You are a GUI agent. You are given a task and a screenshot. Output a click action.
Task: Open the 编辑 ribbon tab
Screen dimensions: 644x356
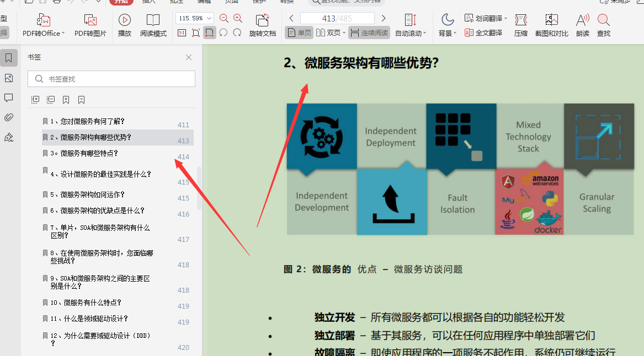point(204,2)
